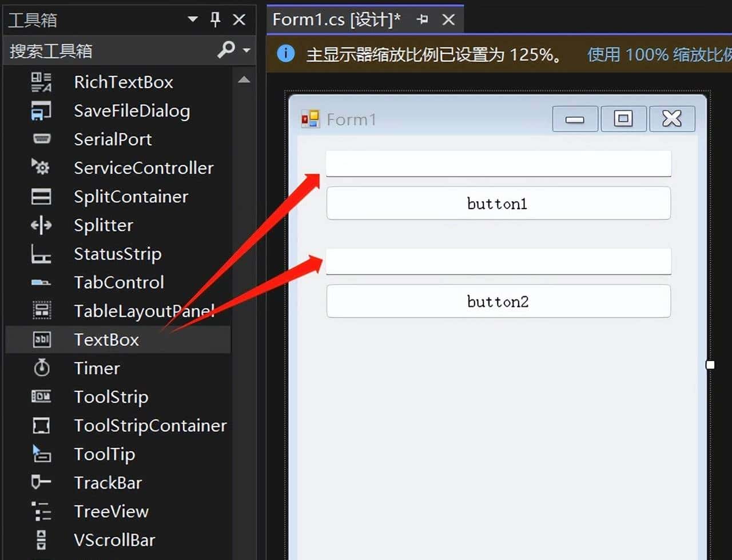732x560 pixels.
Task: Select the TableLayoutPanel icon
Action: (x=41, y=311)
